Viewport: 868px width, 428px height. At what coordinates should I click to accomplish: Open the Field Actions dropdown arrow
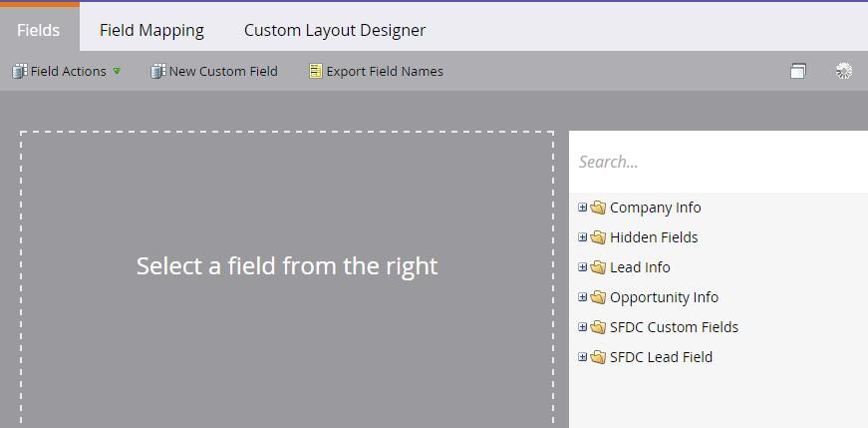coord(117,71)
